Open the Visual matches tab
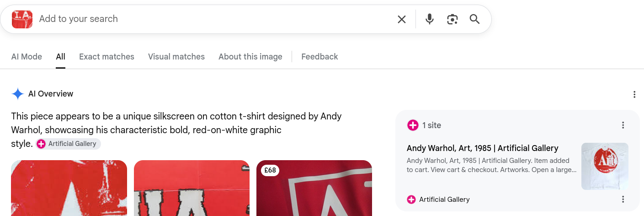 pyautogui.click(x=176, y=57)
